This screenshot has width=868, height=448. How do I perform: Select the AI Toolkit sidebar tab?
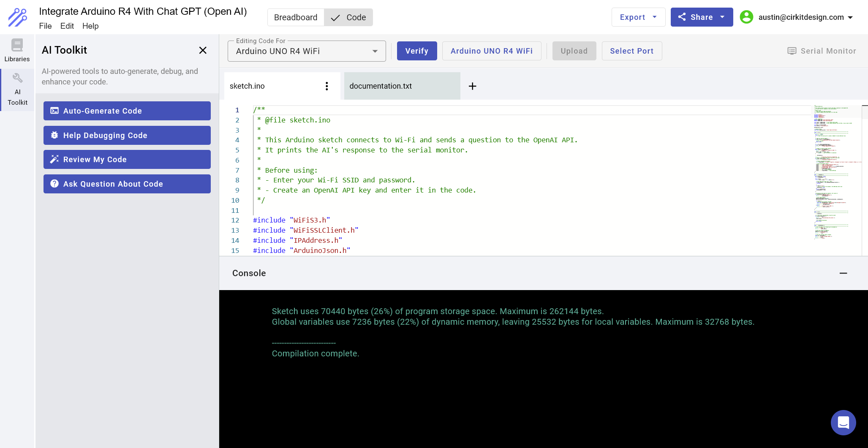17,90
